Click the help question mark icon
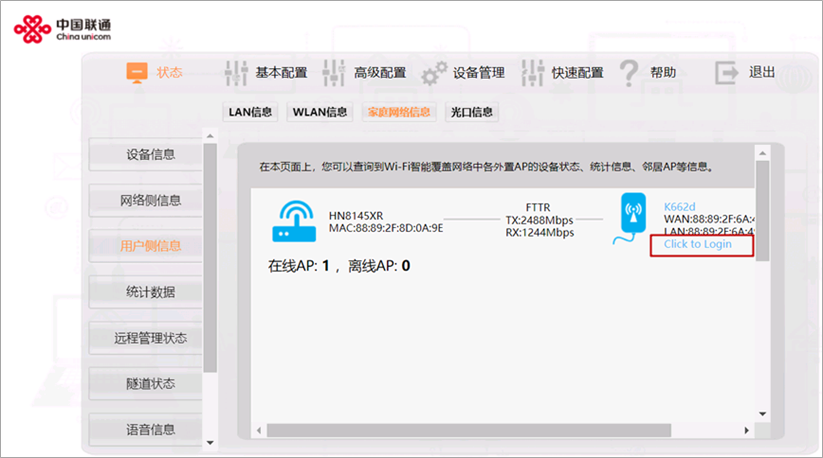 click(629, 73)
